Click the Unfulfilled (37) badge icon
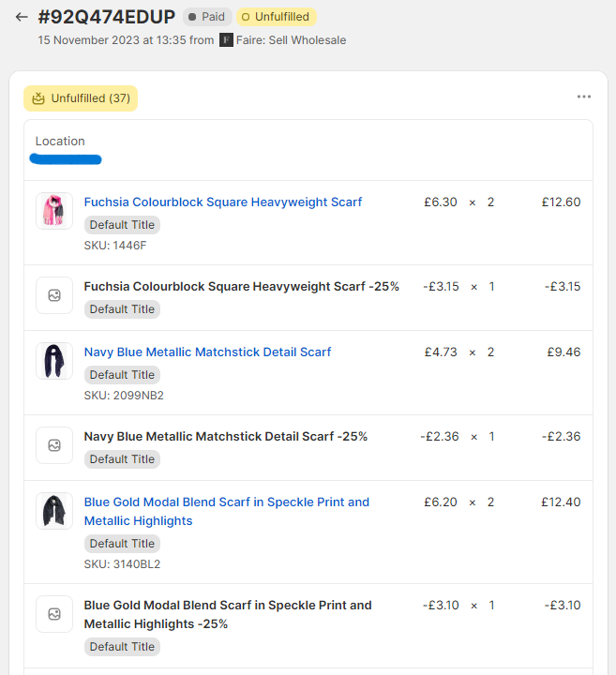Viewport: 616px width, 675px height. [x=38, y=98]
